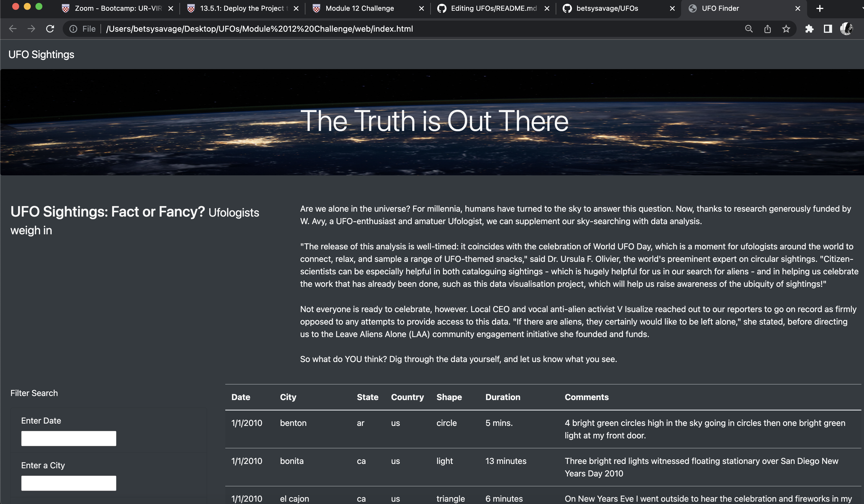Click the share icon in the address bar
The height and width of the screenshot is (504, 864).
(x=768, y=29)
